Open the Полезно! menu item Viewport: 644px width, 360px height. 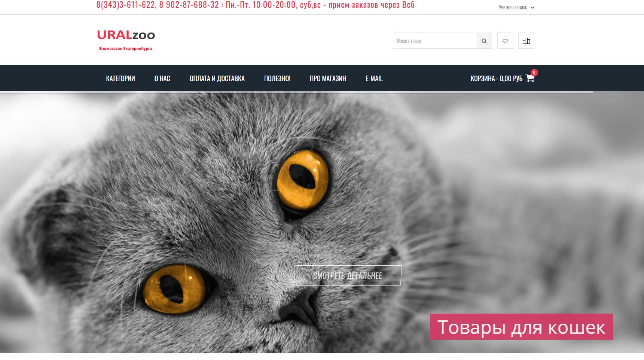(x=277, y=79)
